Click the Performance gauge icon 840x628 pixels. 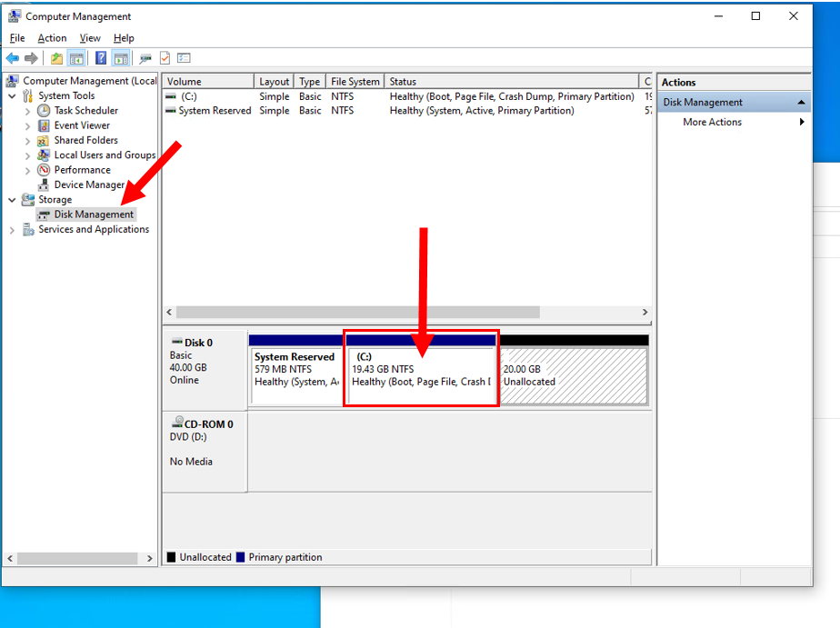[44, 170]
